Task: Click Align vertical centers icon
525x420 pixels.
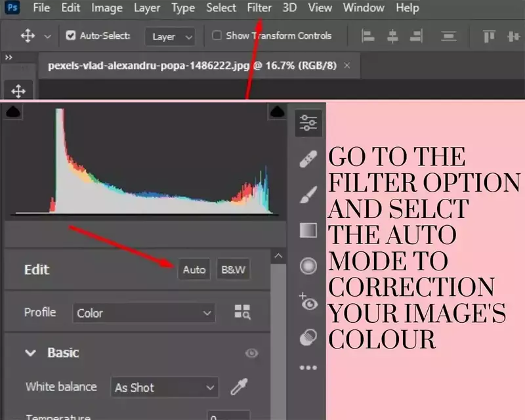Action: click(513, 36)
